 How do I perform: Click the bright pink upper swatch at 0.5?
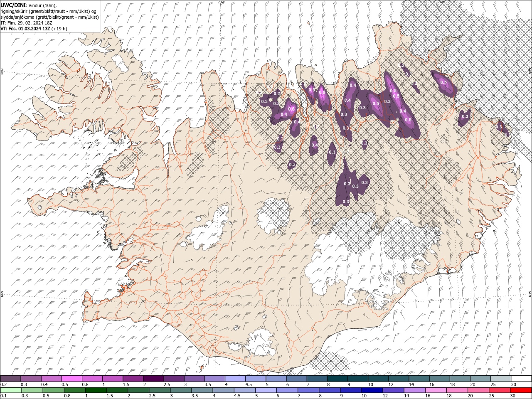[71, 379]
